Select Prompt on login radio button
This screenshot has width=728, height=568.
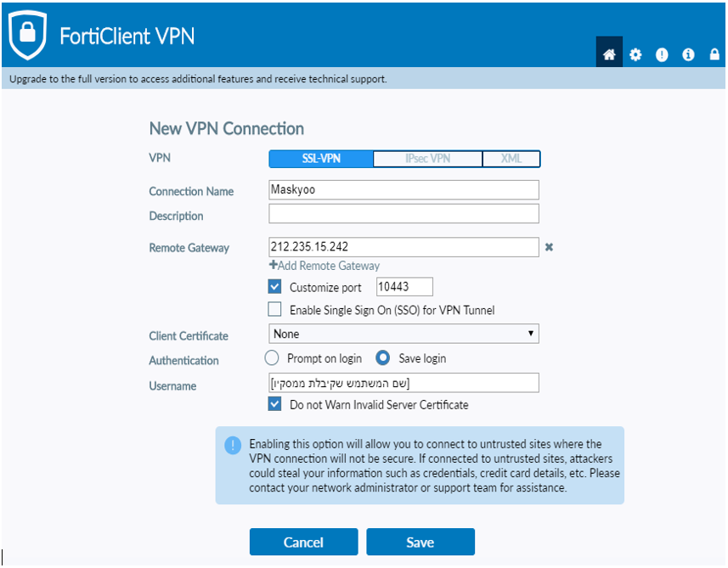pyautogui.click(x=272, y=357)
